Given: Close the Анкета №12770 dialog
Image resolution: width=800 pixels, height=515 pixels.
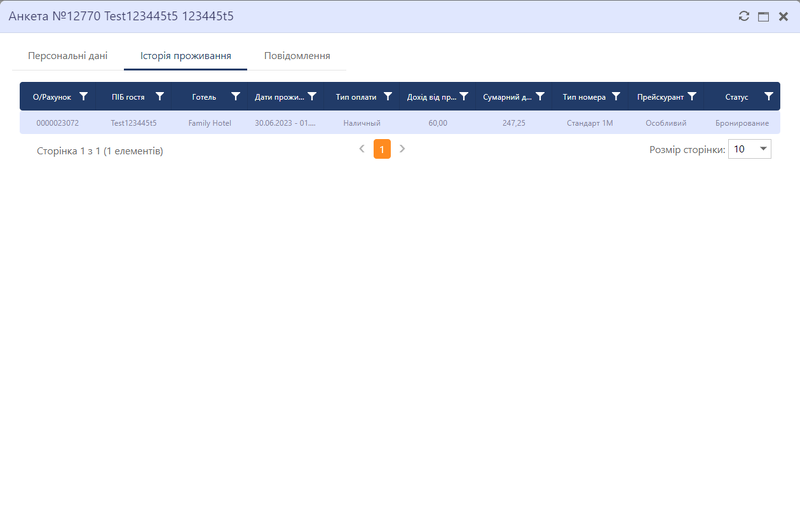Looking at the screenshot, I should tap(783, 17).
